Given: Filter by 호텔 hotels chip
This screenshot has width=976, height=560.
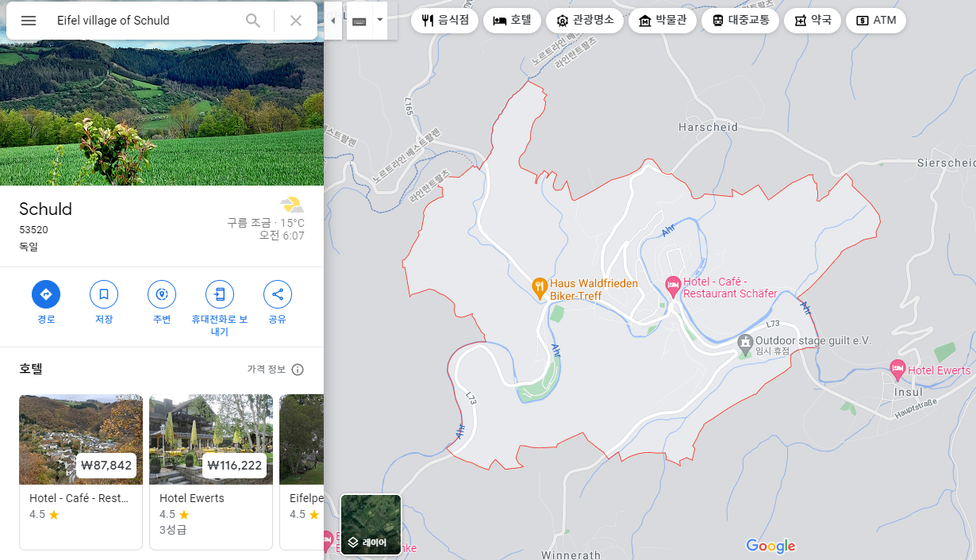Looking at the screenshot, I should tap(512, 21).
